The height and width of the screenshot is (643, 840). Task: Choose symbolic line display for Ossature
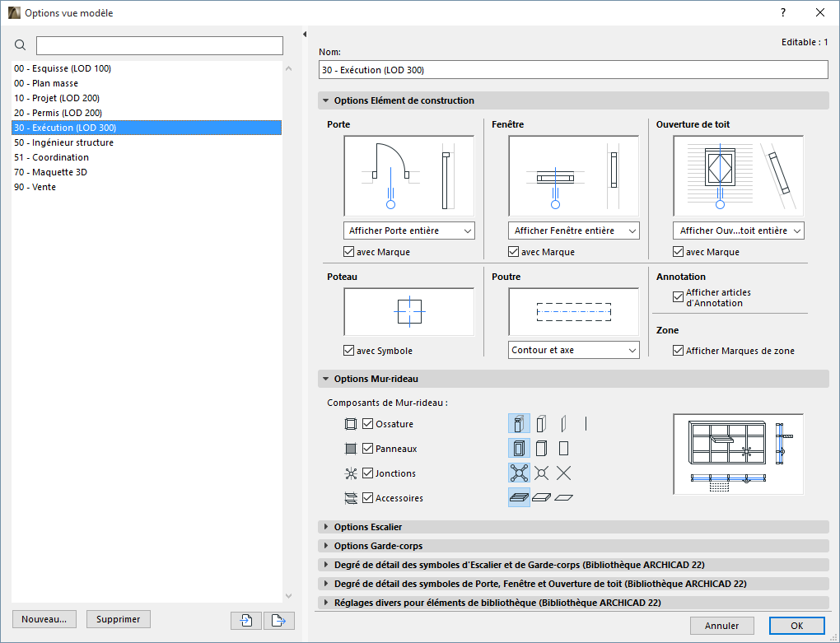click(x=586, y=423)
